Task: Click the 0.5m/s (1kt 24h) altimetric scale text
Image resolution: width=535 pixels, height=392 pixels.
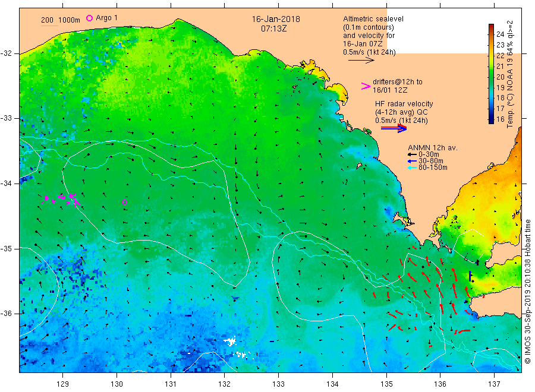Action: [369, 52]
